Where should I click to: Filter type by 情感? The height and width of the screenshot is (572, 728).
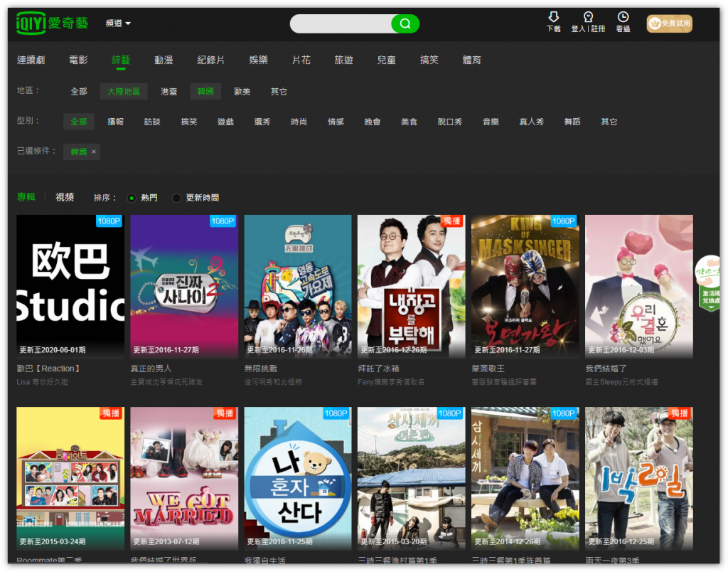click(x=336, y=122)
